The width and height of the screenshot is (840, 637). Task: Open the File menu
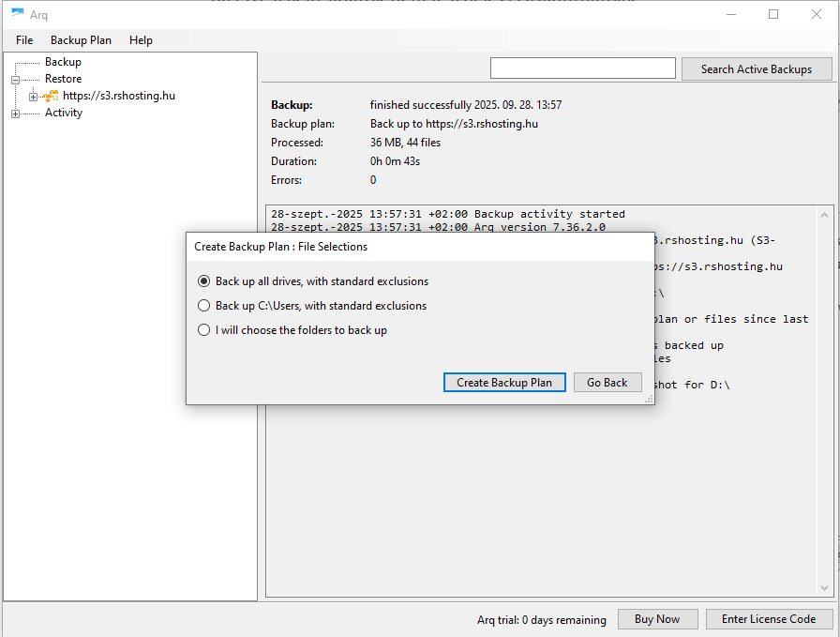click(24, 40)
